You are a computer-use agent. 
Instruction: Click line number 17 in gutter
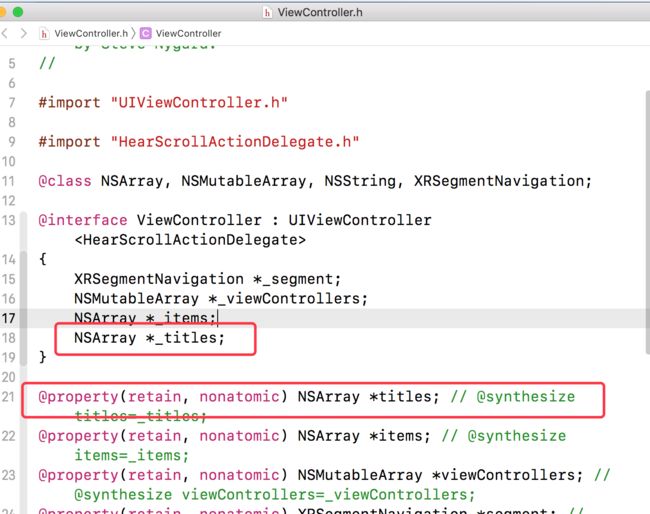9,318
